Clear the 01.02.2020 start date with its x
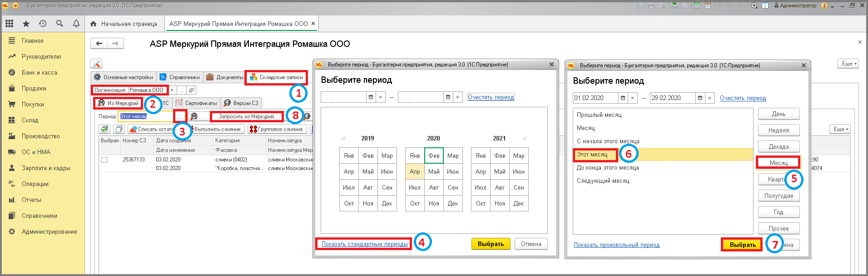This screenshot has height=276, width=868. (632, 98)
